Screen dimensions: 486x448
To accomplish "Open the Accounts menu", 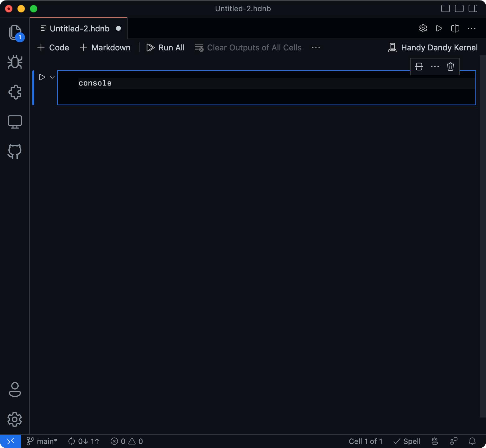I will [x=15, y=390].
